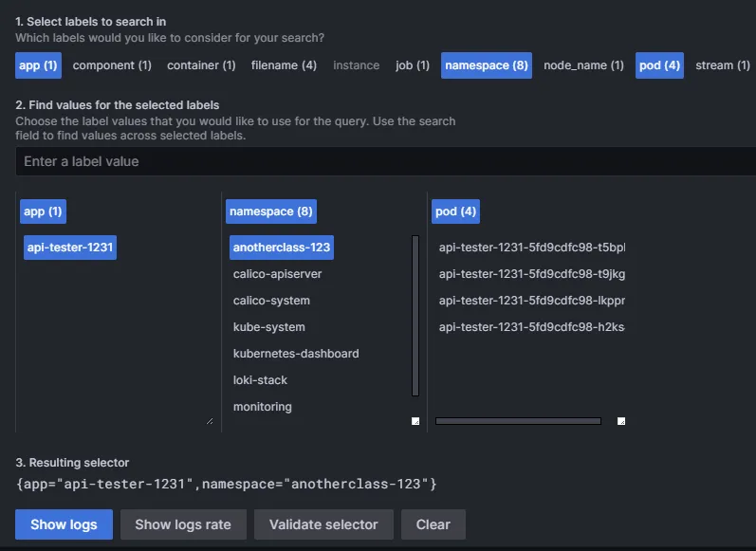
Task: Enable the component label chip
Action: coord(112,65)
